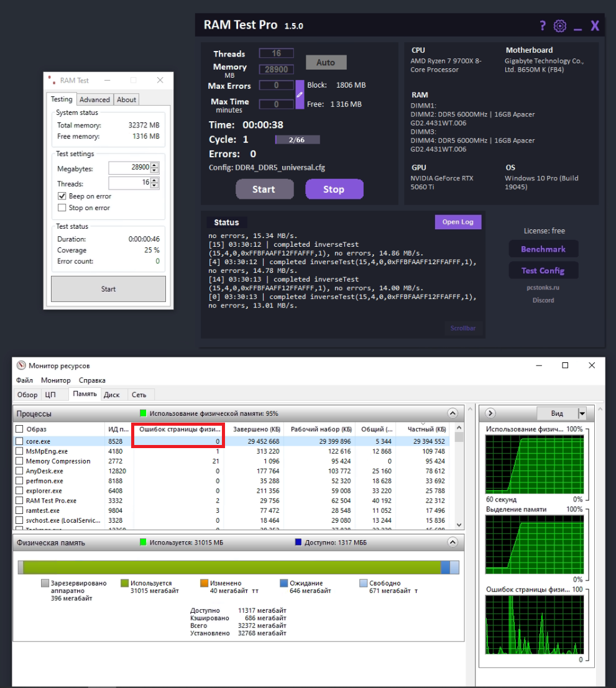Select the Память tab
Screen dimensions: 616x688
[x=85, y=394]
